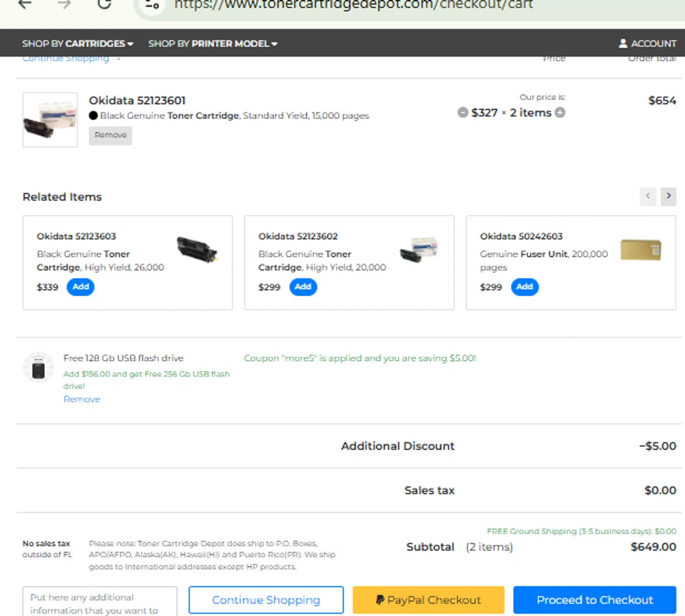Screen dimensions: 685x616
Task: Decrease quantity with the minus icon
Action: 463,112
